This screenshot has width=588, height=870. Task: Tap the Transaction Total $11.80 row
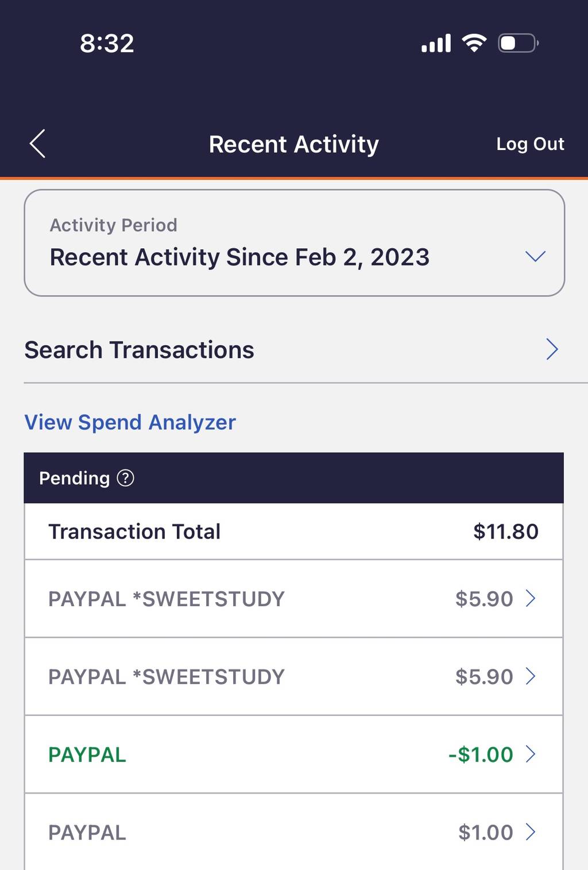click(293, 532)
